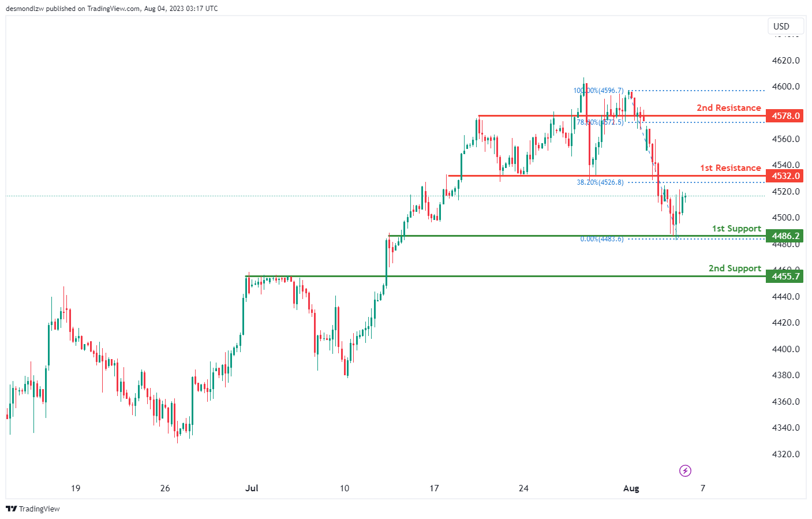812x519 pixels.
Task: Click the TradingView logo icon
Action: tap(11, 509)
